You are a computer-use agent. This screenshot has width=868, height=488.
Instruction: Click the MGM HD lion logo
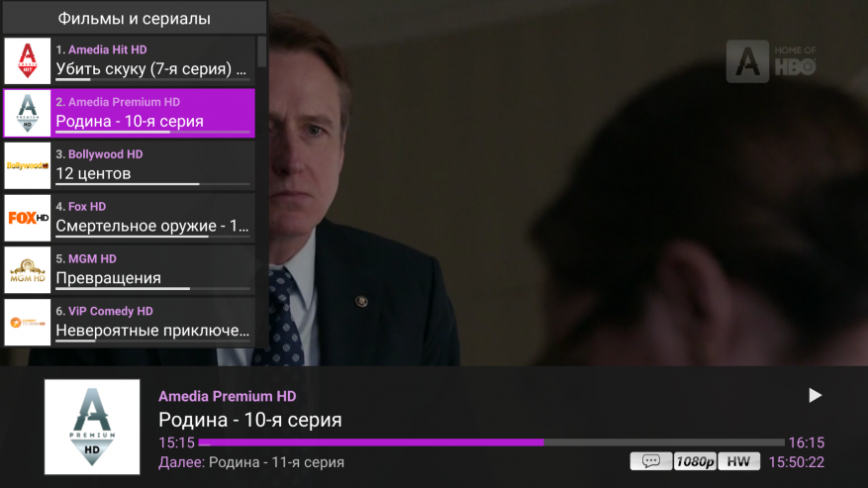pyautogui.click(x=27, y=270)
